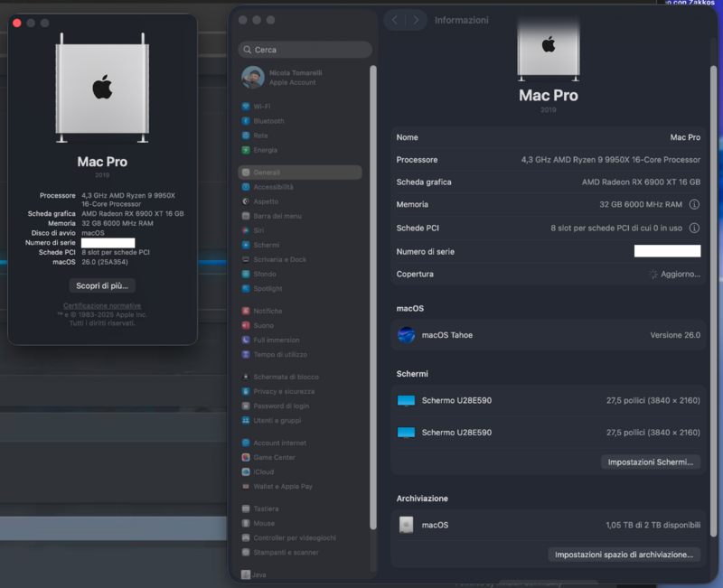Image resolution: width=723 pixels, height=588 pixels.
Task: Go forward using the right chevron
Action: coord(416,20)
